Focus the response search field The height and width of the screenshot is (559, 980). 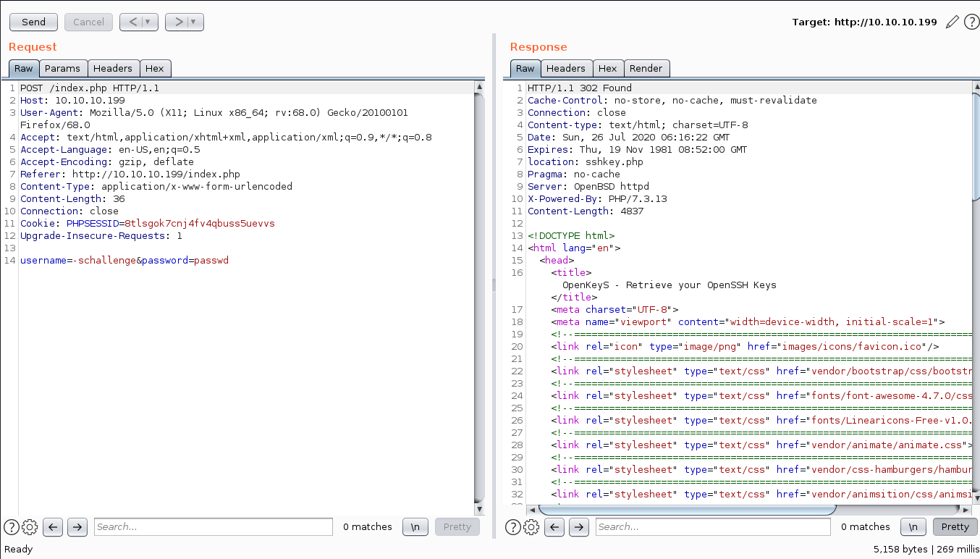(714, 526)
